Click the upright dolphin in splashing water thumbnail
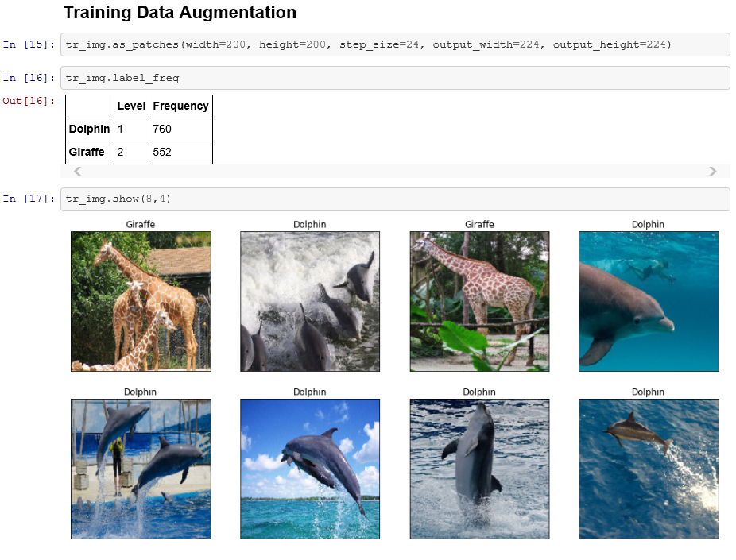This screenshot has height=560, width=736. click(479, 469)
